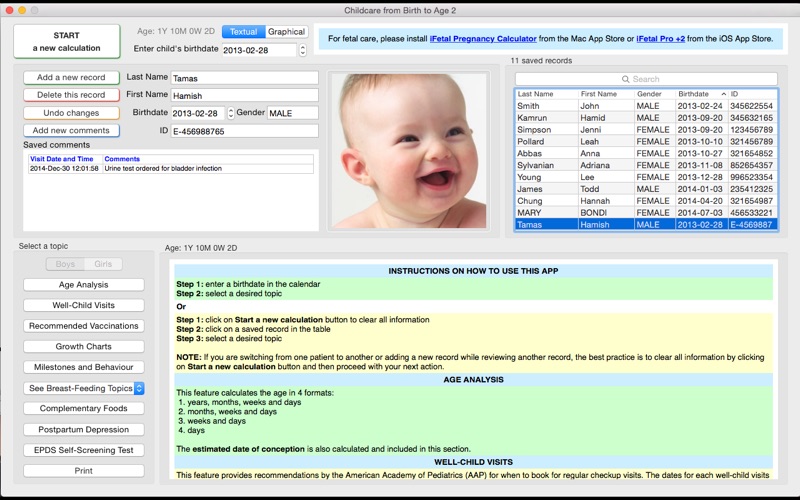Select the Urine test ordered comment row
Screen dimensions: 800x500
click(x=171, y=168)
